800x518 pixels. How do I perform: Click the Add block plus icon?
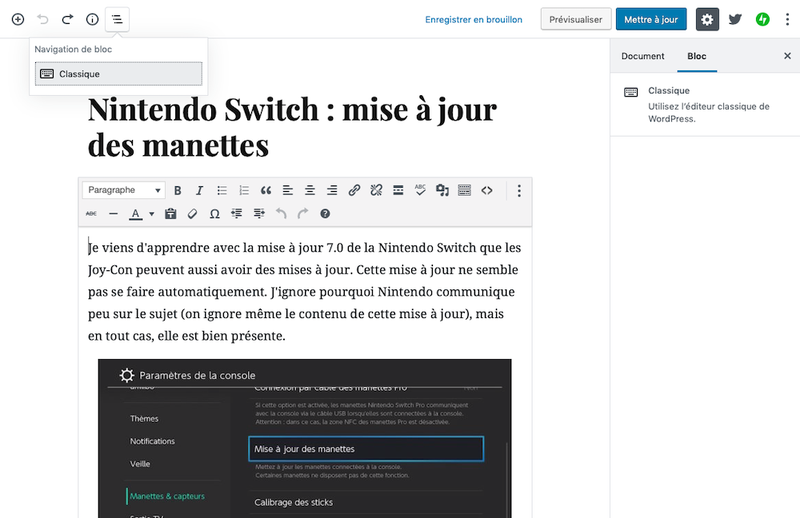coord(18,19)
